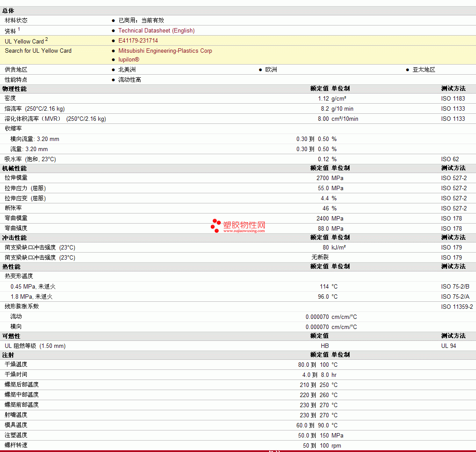Click the 线形膨胀系数 row label
Screen dimensions: 476x452
22,307
